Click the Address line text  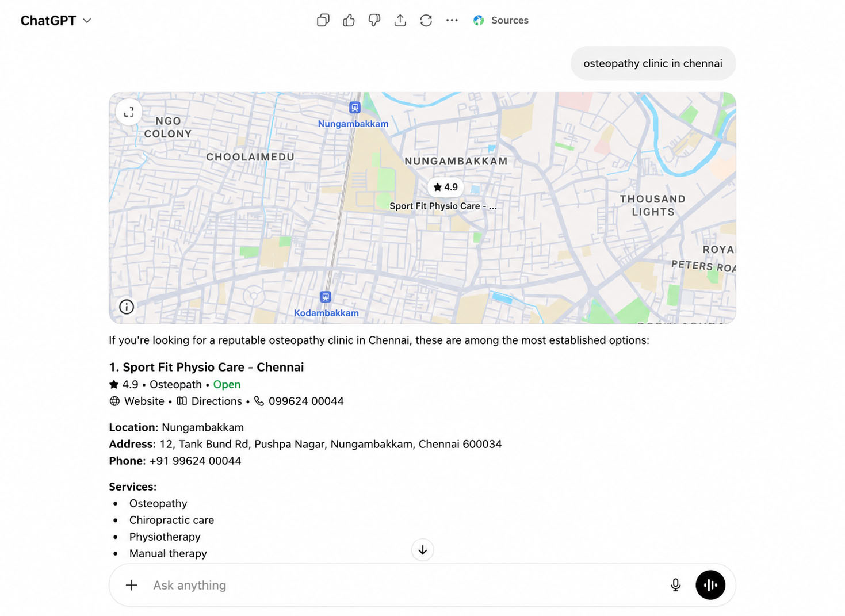coord(305,444)
